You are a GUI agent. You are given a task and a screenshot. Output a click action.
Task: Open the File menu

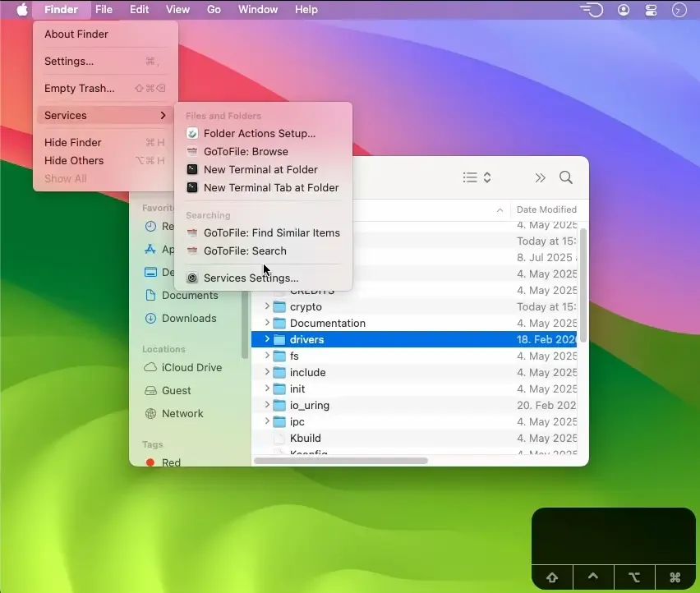coord(104,9)
